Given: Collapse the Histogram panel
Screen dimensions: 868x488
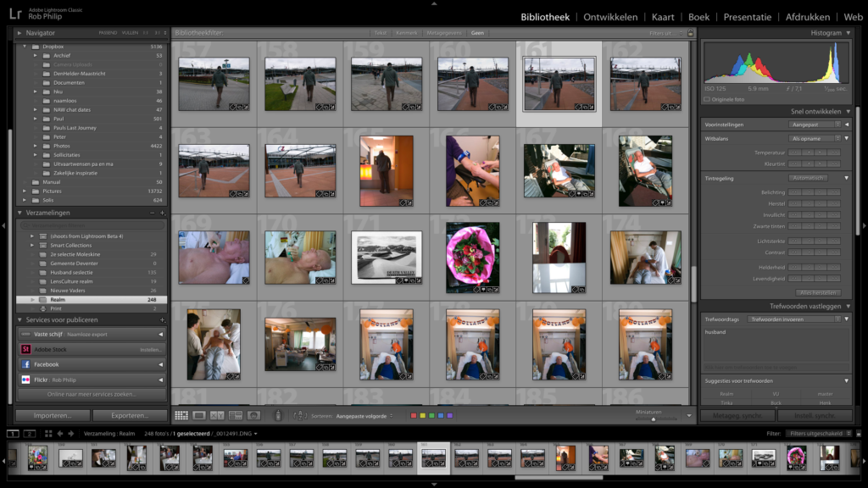Looking at the screenshot, I should coord(848,33).
